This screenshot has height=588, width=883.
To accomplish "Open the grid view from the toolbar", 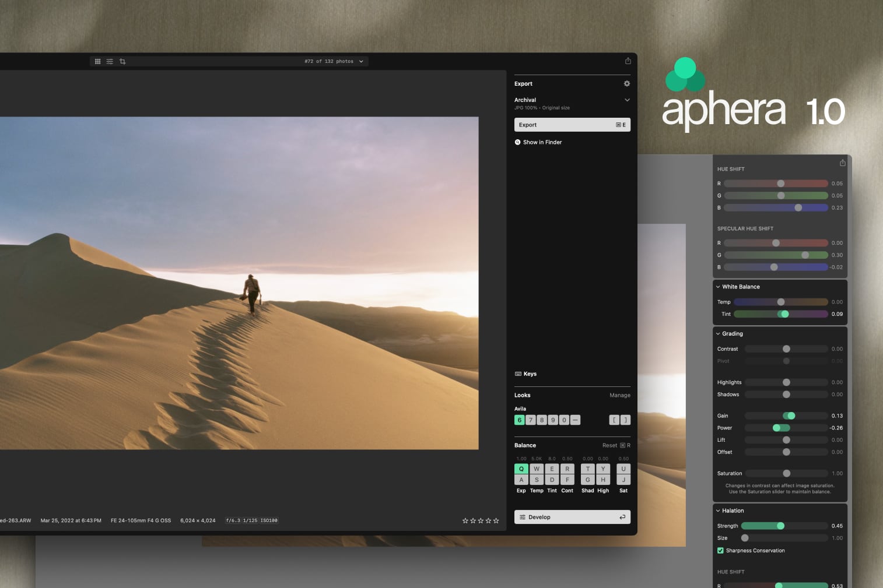I will [97, 61].
